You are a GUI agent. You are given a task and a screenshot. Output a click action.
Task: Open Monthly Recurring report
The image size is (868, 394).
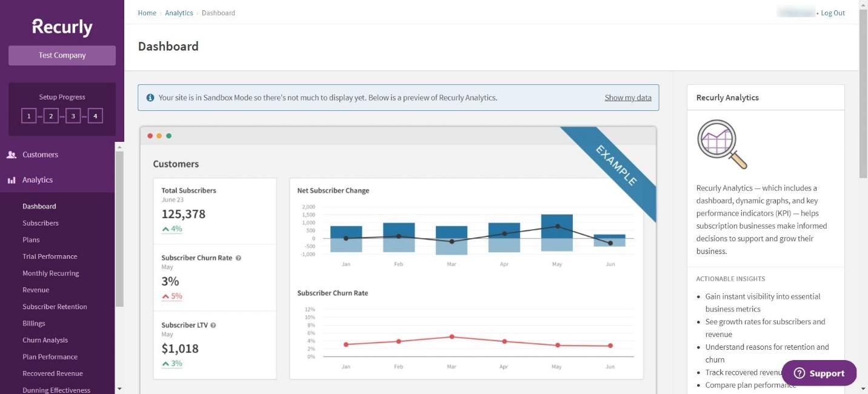click(51, 273)
